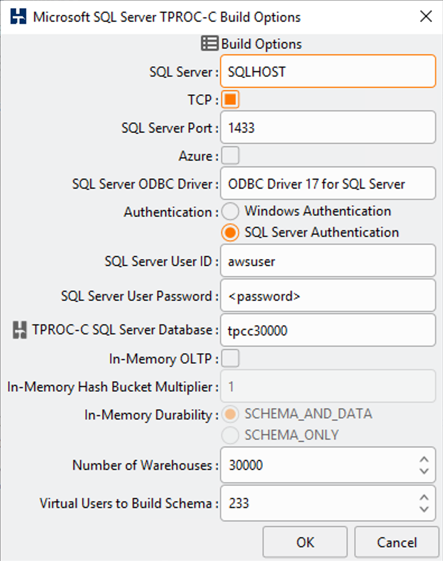Click the Number of Warehouses value 30000

pyautogui.click(x=246, y=465)
